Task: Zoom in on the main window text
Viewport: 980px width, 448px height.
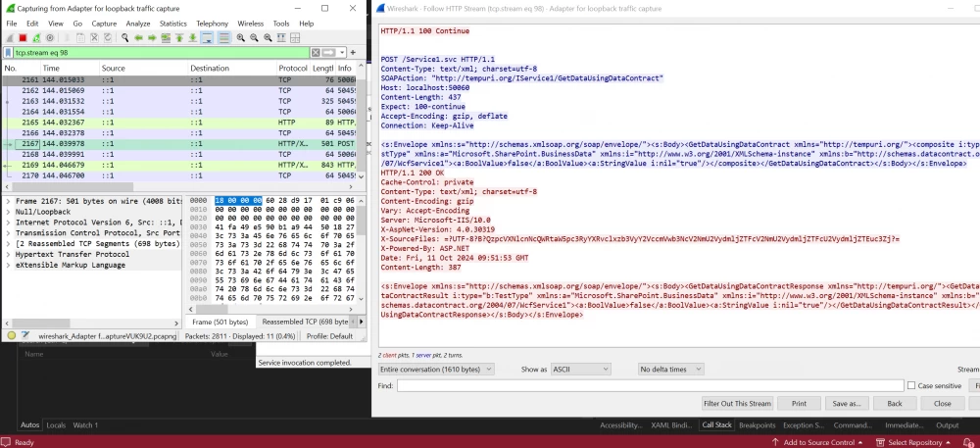Action: point(241,38)
